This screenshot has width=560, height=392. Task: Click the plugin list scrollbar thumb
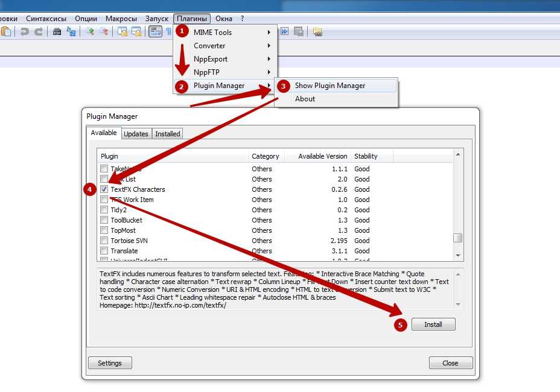point(458,238)
